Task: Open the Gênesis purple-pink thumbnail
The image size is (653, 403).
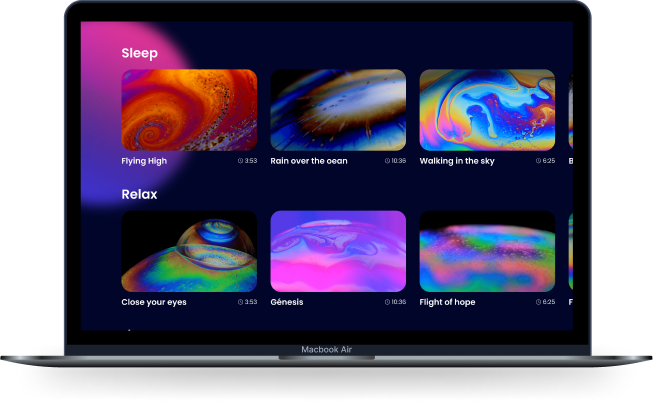Action: tap(338, 251)
